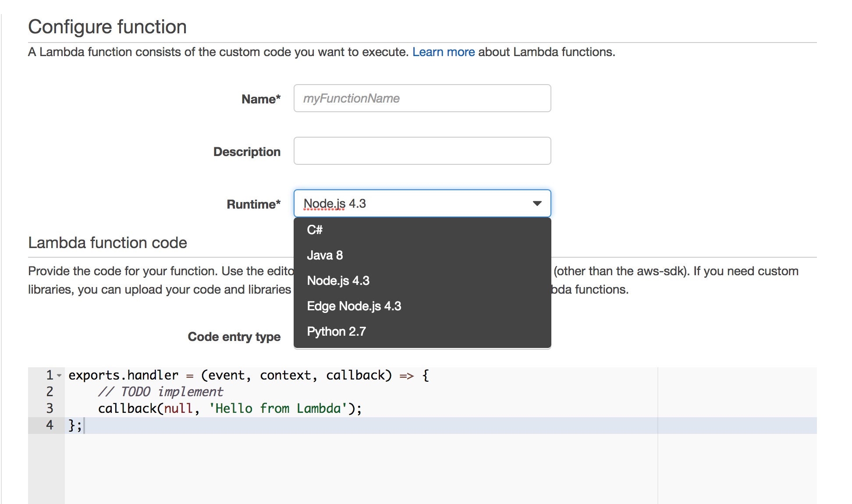
Task: Select C# from runtime list
Action: (x=422, y=230)
